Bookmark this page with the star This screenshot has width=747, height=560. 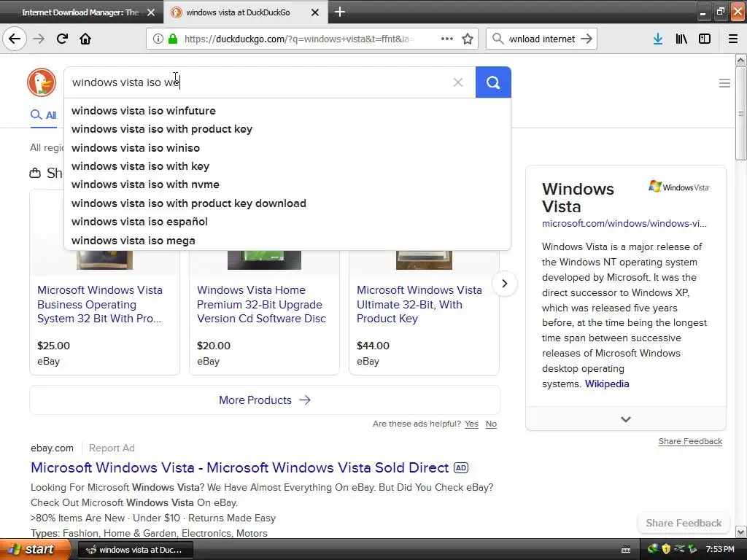coord(468,39)
